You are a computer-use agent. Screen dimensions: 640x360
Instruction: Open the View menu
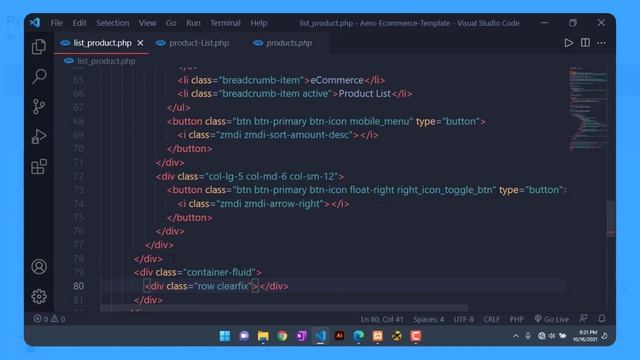click(147, 23)
